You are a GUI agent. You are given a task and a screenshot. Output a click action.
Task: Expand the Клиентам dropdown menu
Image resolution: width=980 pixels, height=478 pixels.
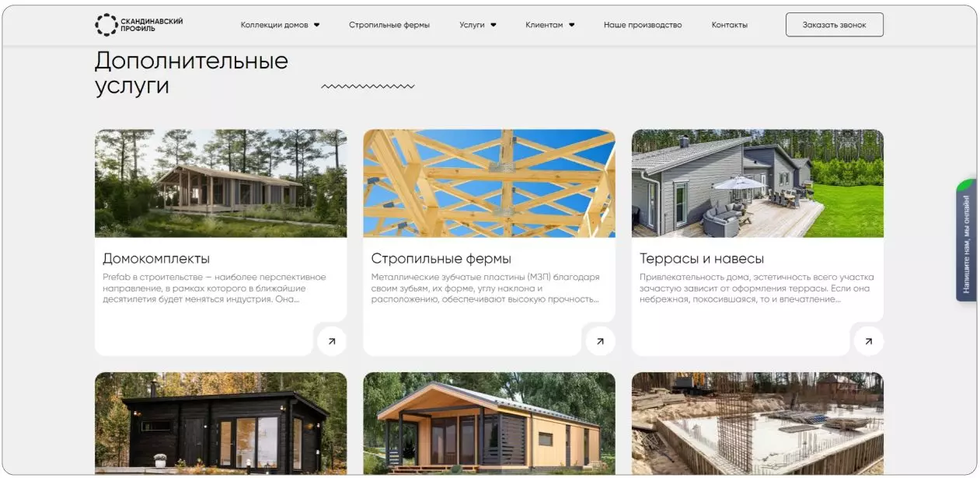(549, 25)
